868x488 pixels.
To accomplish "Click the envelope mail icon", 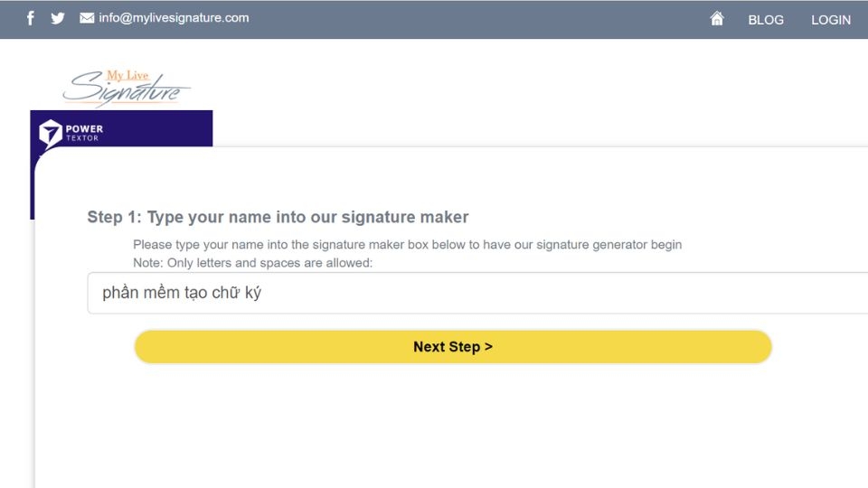I will pos(87,18).
